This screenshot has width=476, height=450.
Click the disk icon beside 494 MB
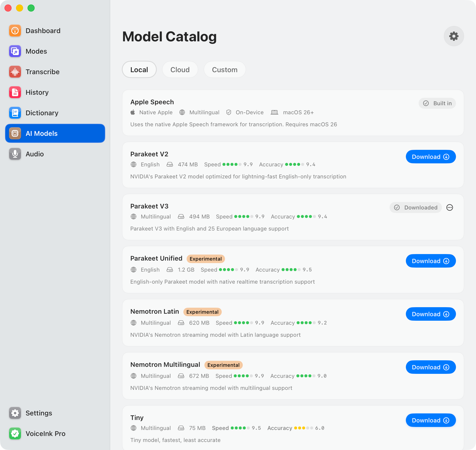(181, 216)
